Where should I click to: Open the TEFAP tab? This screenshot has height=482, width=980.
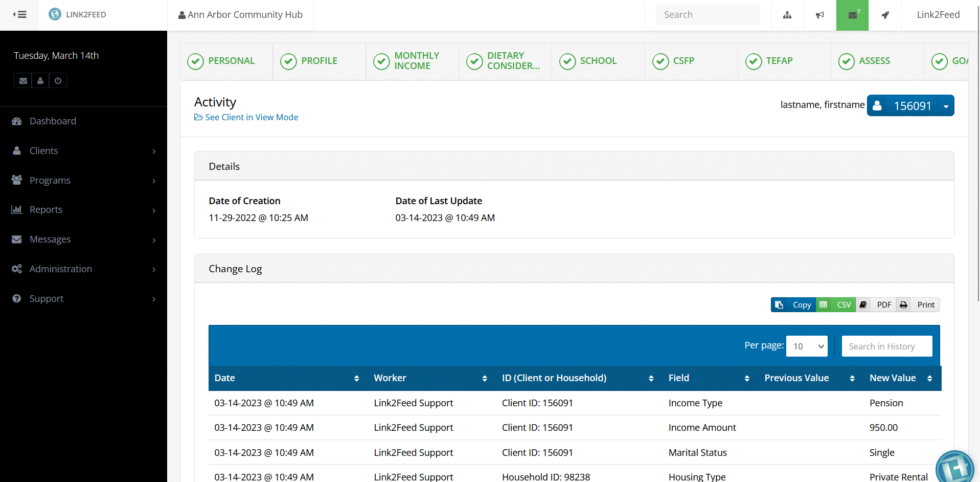tap(779, 61)
